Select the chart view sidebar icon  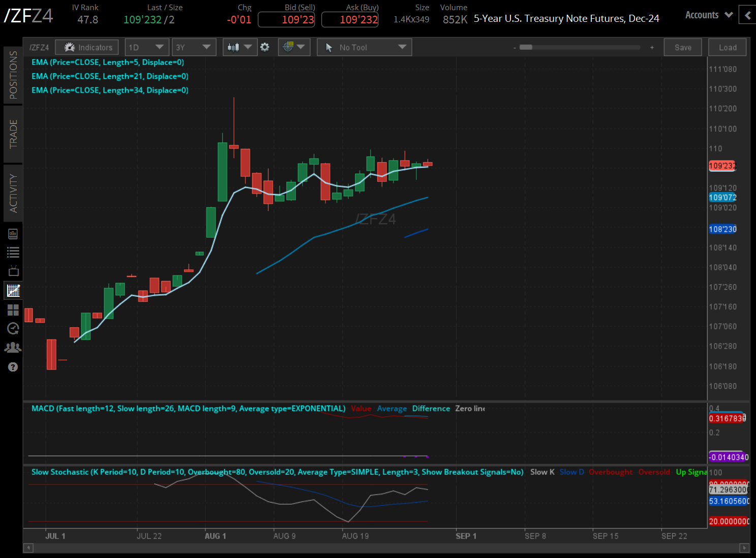[x=13, y=291]
